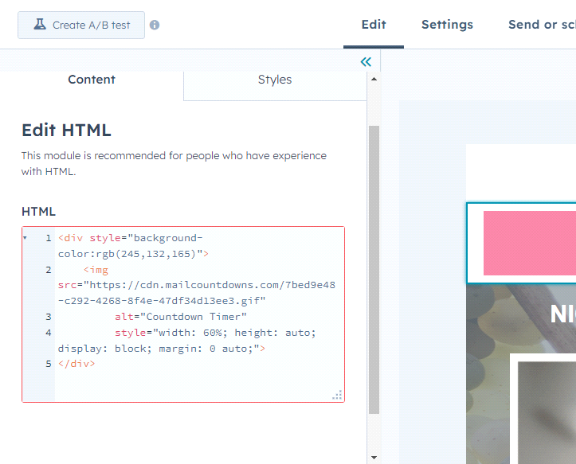
Task: Click the sidebar vertical scrollbar thumb
Action: 374,270
